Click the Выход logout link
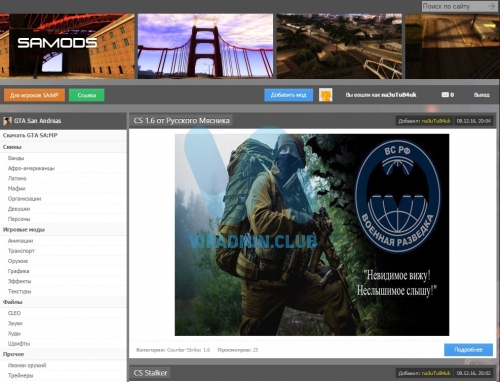 click(482, 95)
